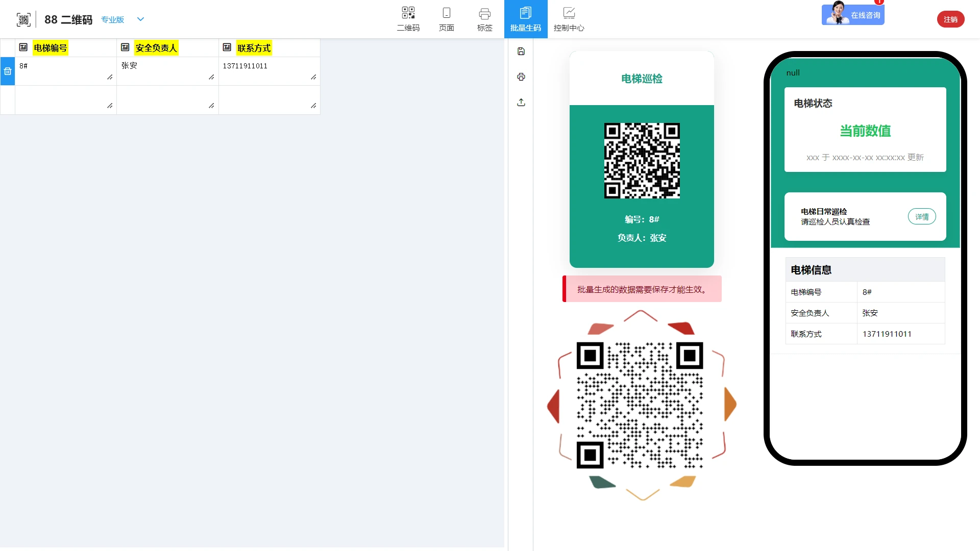
Task: Click the null title in phone preview
Action: tap(793, 73)
